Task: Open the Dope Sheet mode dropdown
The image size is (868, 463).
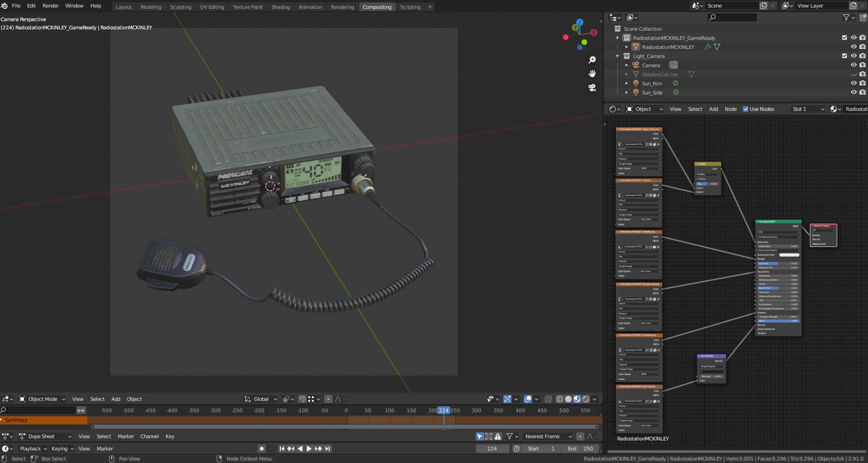Action: pyautogui.click(x=45, y=436)
